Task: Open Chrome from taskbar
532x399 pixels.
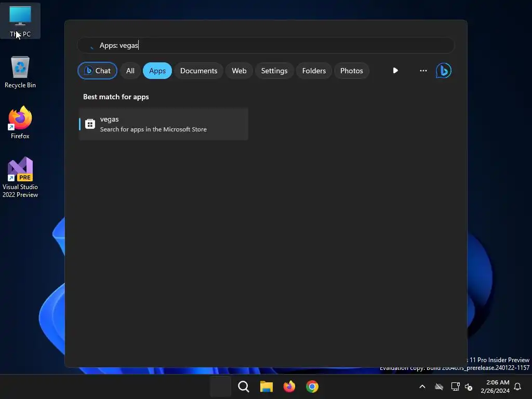Action: pyautogui.click(x=312, y=387)
